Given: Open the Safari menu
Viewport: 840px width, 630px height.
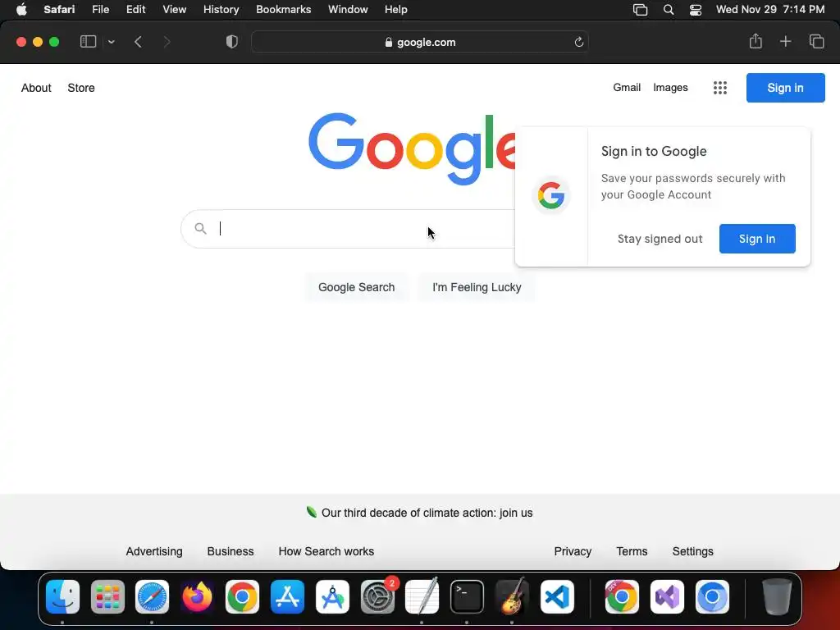Looking at the screenshot, I should [x=59, y=10].
